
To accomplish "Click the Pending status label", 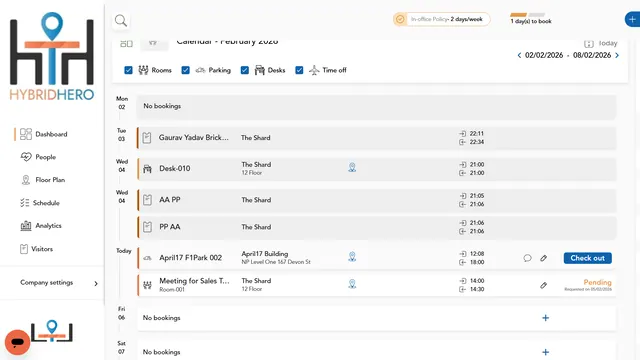I will pos(597,282).
